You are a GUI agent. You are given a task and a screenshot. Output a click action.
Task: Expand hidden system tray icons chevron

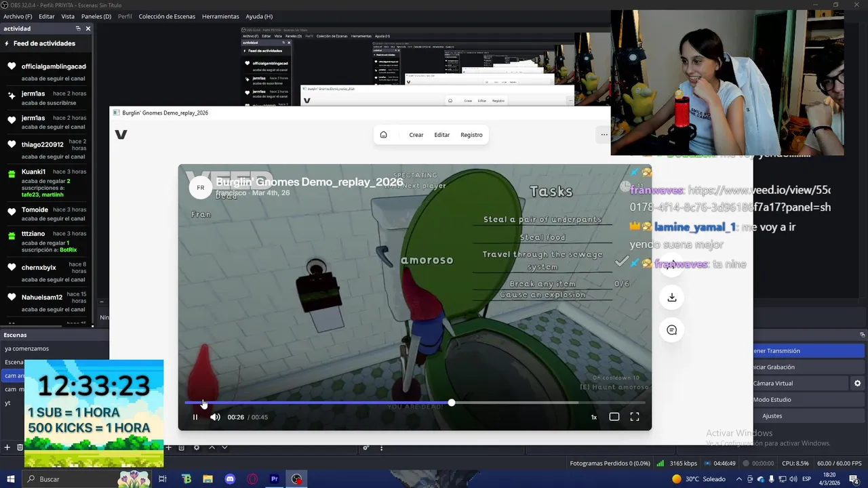point(740,479)
